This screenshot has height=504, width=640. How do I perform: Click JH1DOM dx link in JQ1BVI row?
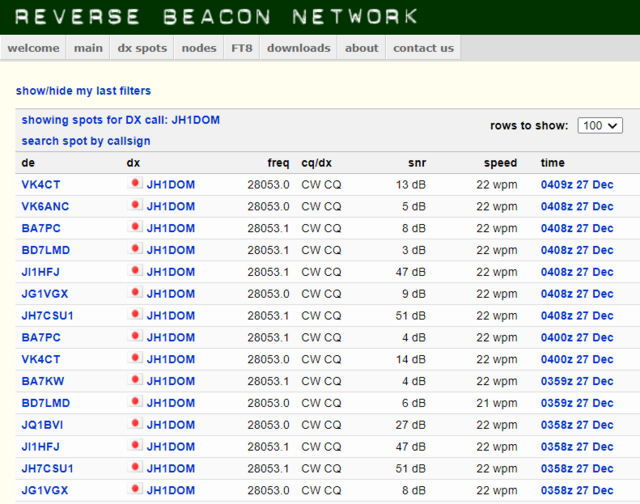(x=171, y=425)
